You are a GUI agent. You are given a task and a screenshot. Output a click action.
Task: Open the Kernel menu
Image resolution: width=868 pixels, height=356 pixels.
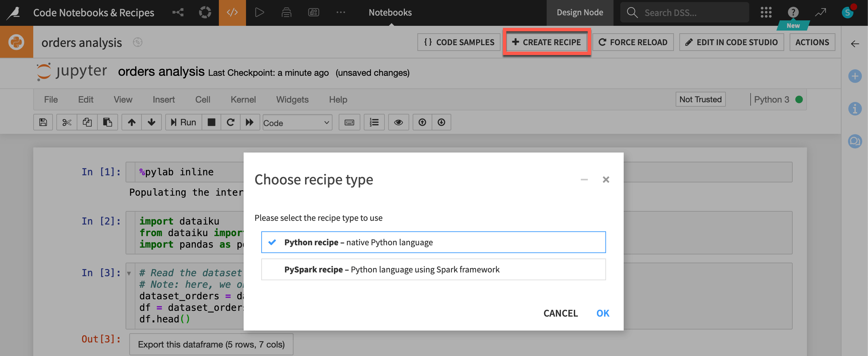coord(243,99)
